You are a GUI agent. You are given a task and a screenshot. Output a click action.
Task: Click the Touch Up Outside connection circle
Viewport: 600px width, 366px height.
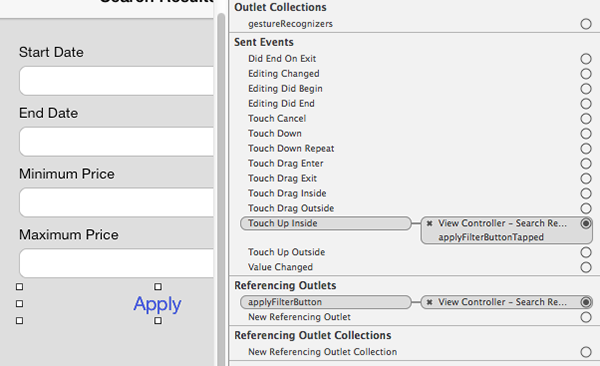(586, 252)
